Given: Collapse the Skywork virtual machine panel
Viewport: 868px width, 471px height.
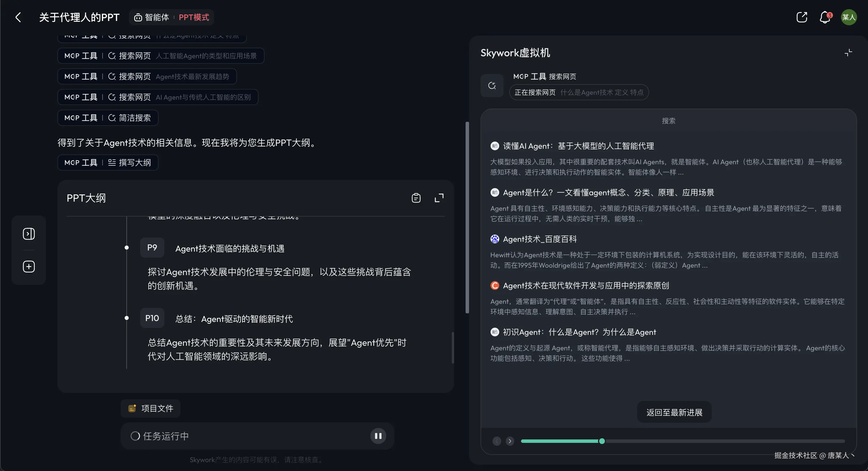Looking at the screenshot, I should 848,53.
